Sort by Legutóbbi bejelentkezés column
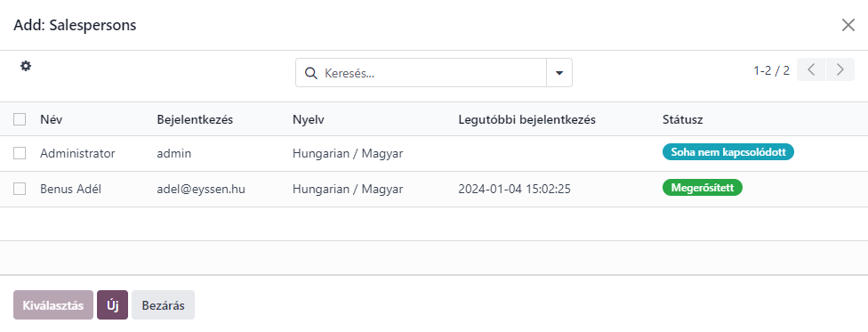This screenshot has height=332, width=868. [527, 120]
